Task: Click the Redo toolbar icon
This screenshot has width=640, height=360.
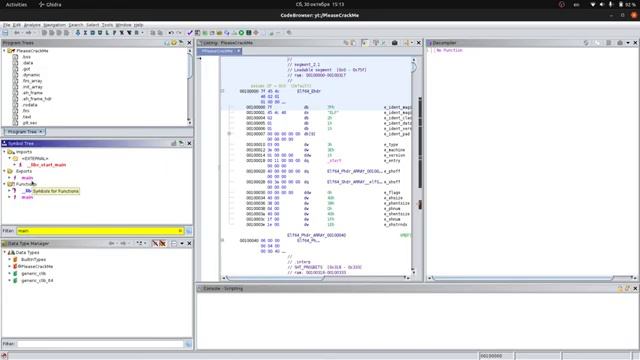Action: pos(179,33)
